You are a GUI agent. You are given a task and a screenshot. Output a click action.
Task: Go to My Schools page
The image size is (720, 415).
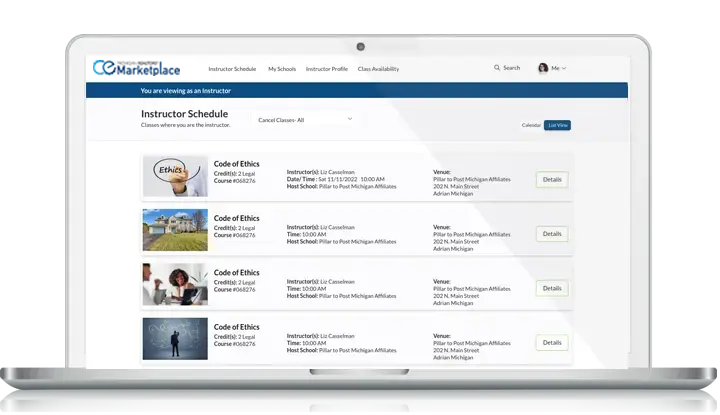click(x=282, y=69)
